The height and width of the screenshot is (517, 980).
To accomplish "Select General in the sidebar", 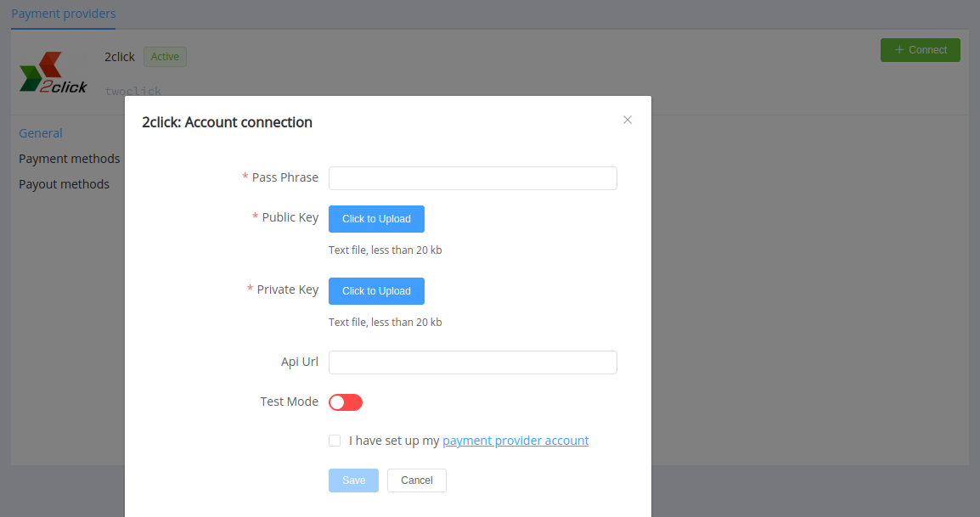I will click(x=41, y=133).
